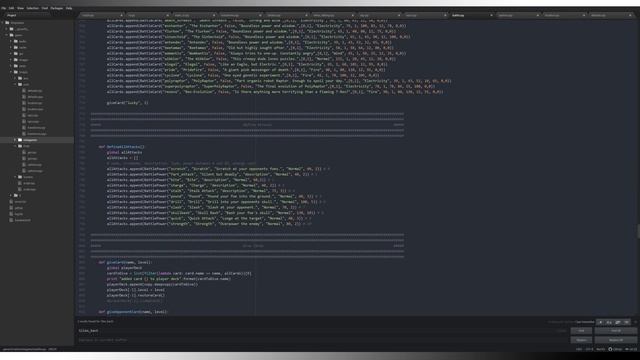Screen dimensions: 640x360
Task: Click the Find button
Action: pyautogui.click(x=581, y=331)
